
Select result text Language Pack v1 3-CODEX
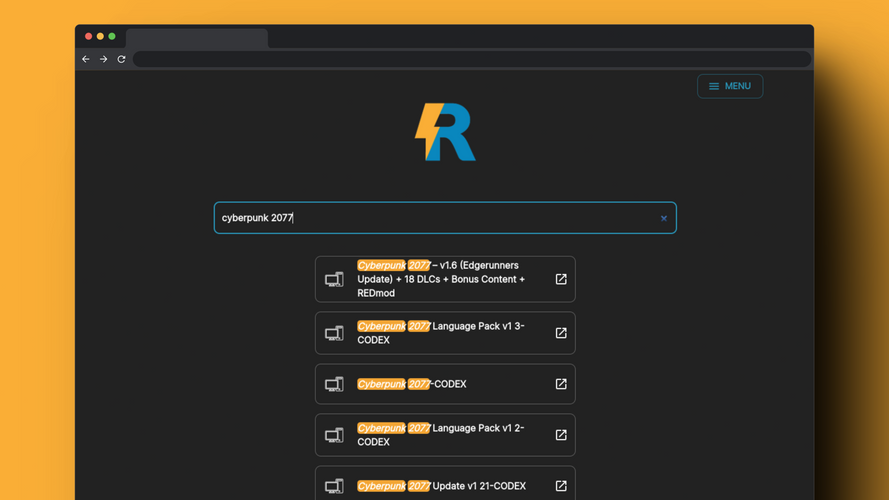pyautogui.click(x=441, y=333)
